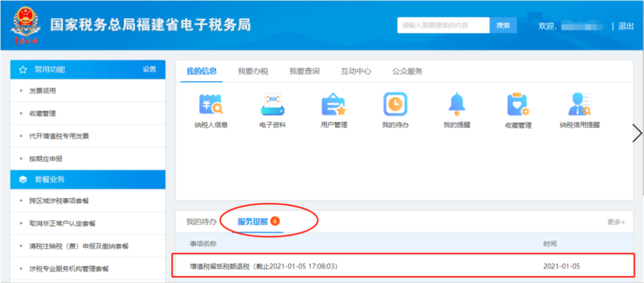644x283 pixels.
Task: Open the 用户管理 icon
Action: 334,105
